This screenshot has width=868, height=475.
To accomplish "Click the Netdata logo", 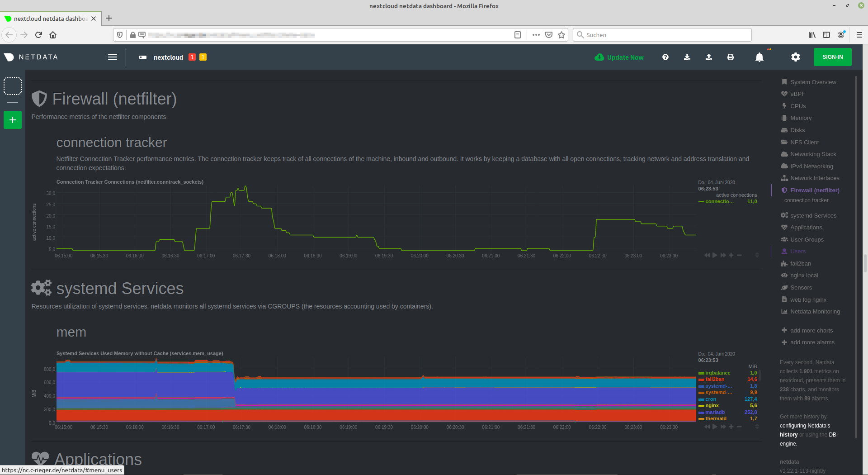I will pyautogui.click(x=31, y=57).
